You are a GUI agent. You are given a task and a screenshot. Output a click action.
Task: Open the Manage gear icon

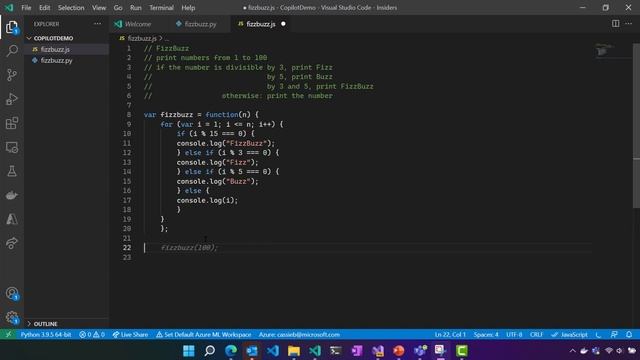(x=12, y=318)
